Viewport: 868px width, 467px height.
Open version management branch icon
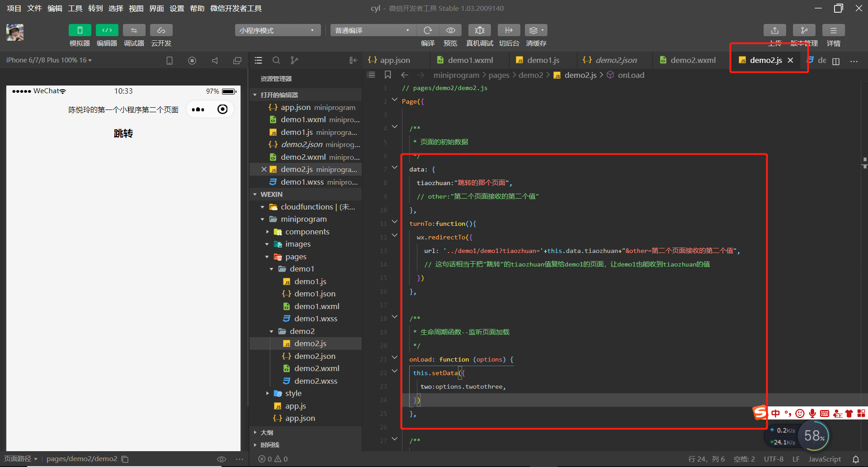click(804, 30)
